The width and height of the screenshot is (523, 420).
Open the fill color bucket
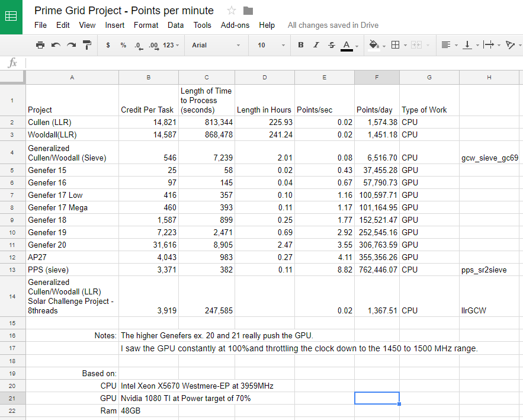coord(374,46)
